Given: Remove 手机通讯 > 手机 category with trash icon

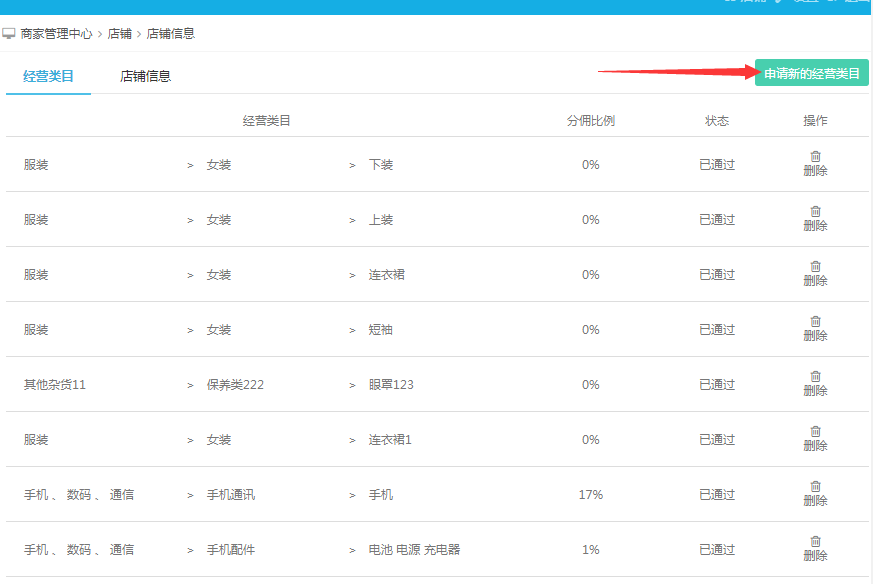Looking at the screenshot, I should 815,487.
